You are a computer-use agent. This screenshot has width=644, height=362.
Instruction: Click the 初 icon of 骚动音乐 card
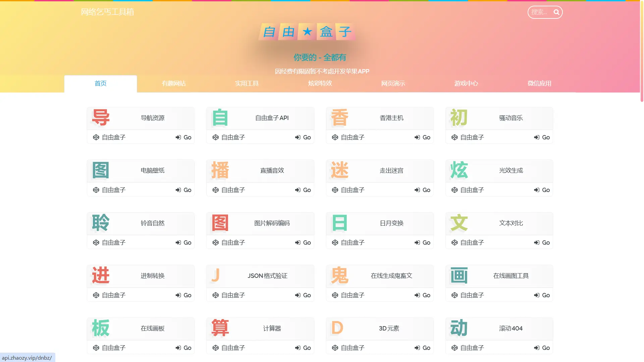coord(459,118)
